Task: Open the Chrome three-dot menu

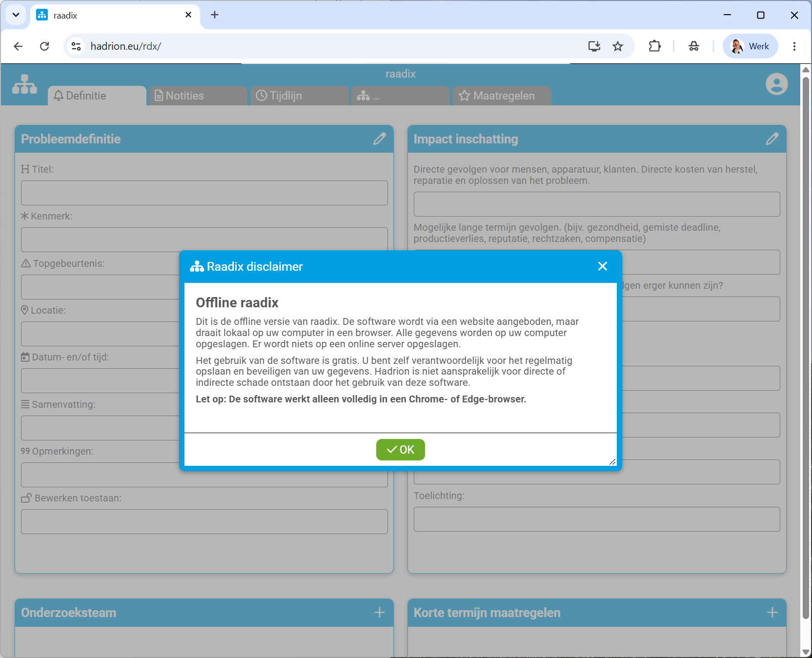Action: [x=794, y=46]
